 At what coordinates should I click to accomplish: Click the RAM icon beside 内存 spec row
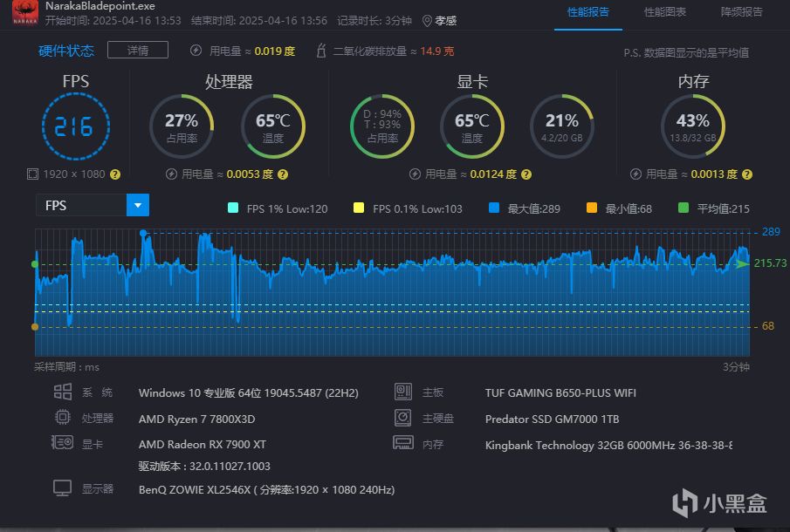403,443
